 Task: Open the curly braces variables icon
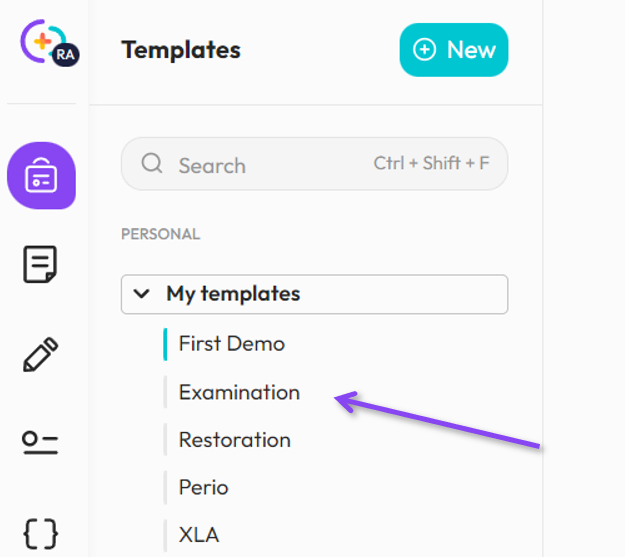[x=41, y=532]
